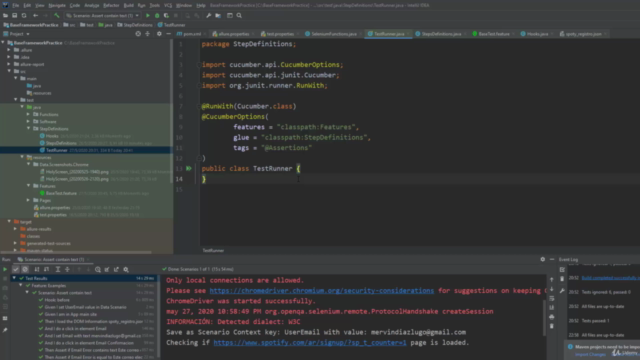Select Hooks class in project tree
This screenshot has width=640, height=360.
(52, 136)
